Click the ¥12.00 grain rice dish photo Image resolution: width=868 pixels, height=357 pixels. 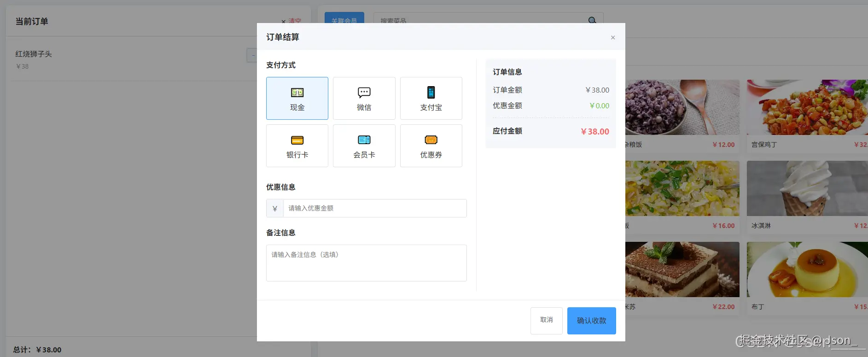[x=682, y=107]
